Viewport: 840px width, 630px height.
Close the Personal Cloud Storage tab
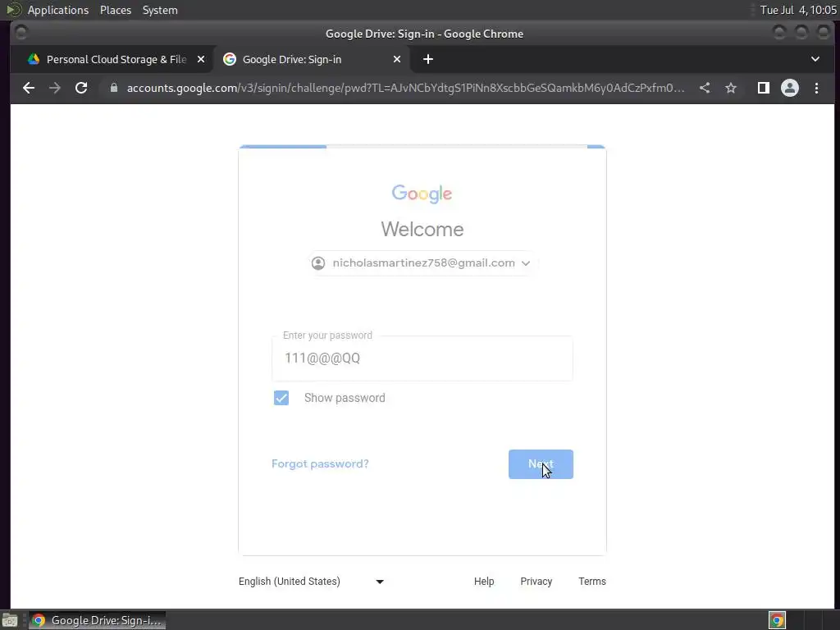(201, 59)
